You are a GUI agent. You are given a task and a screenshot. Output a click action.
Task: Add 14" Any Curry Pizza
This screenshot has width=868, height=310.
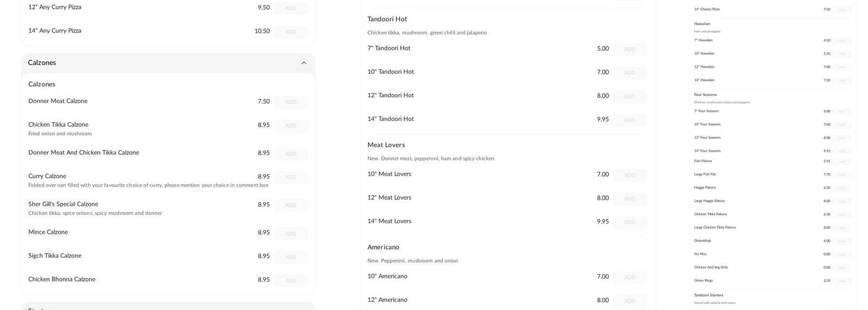pyautogui.click(x=290, y=32)
